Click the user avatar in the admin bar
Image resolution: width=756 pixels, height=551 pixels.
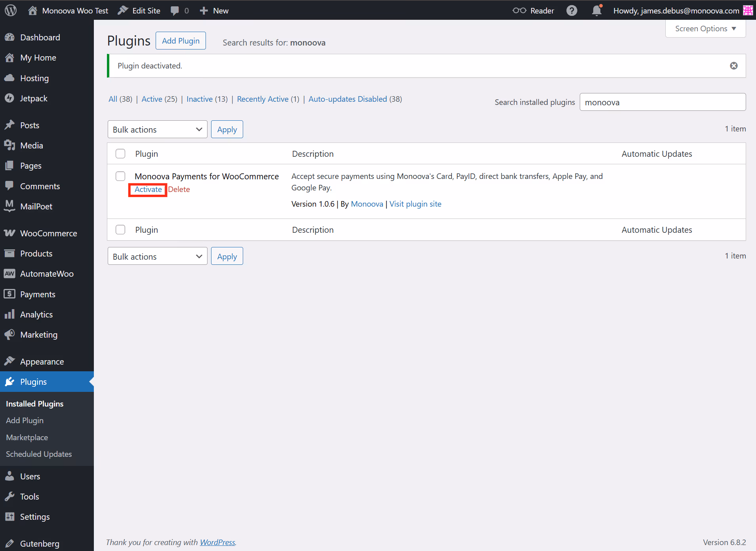748,10
